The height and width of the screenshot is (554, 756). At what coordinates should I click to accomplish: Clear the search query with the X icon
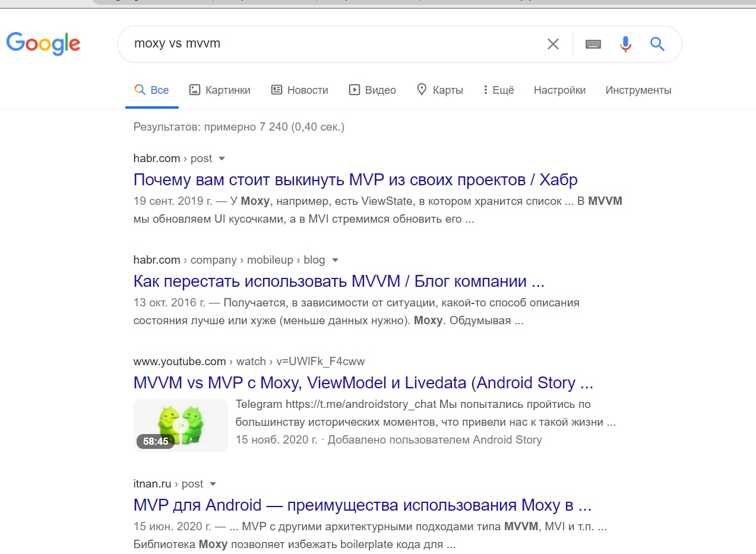[553, 44]
